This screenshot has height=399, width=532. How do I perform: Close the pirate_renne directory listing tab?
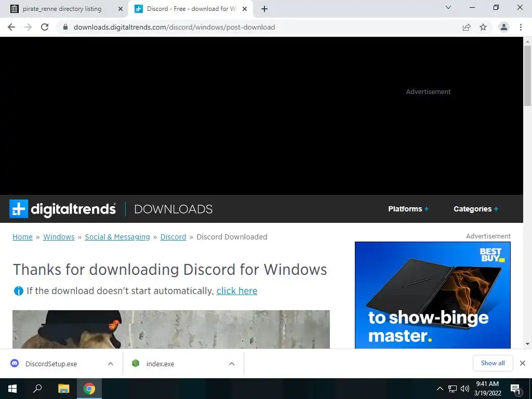pos(121,9)
